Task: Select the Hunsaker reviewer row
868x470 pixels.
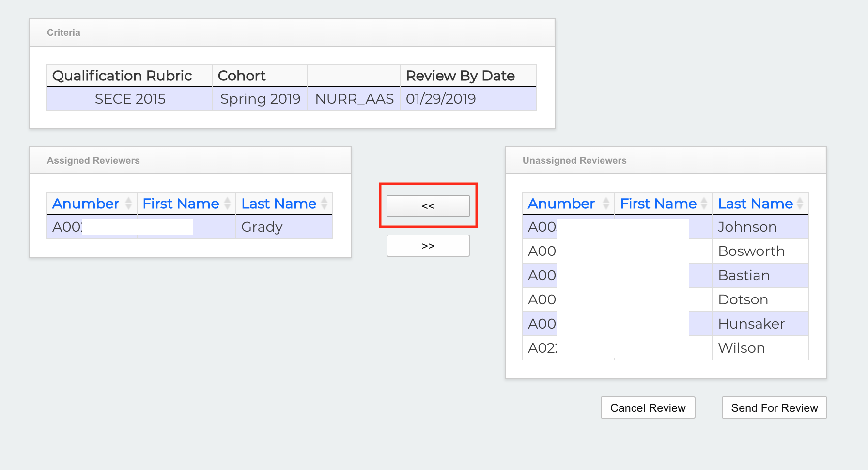Action: (751, 324)
